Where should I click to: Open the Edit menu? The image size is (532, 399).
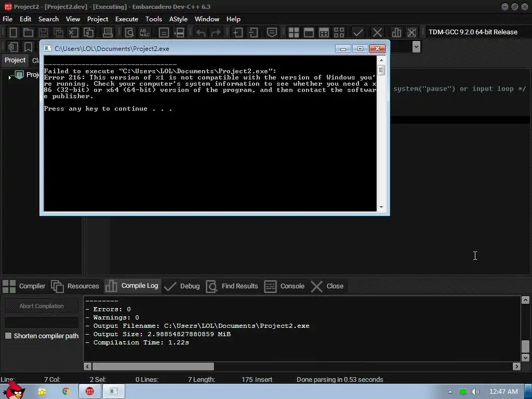point(25,19)
